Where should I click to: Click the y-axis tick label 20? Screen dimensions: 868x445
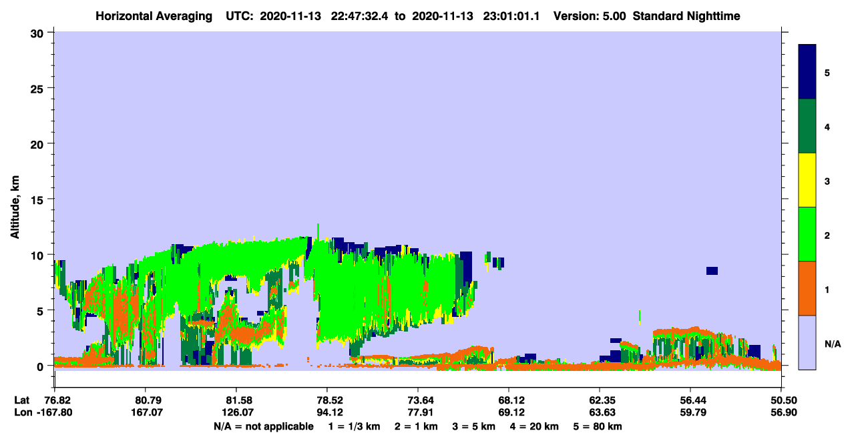pyautogui.click(x=39, y=143)
